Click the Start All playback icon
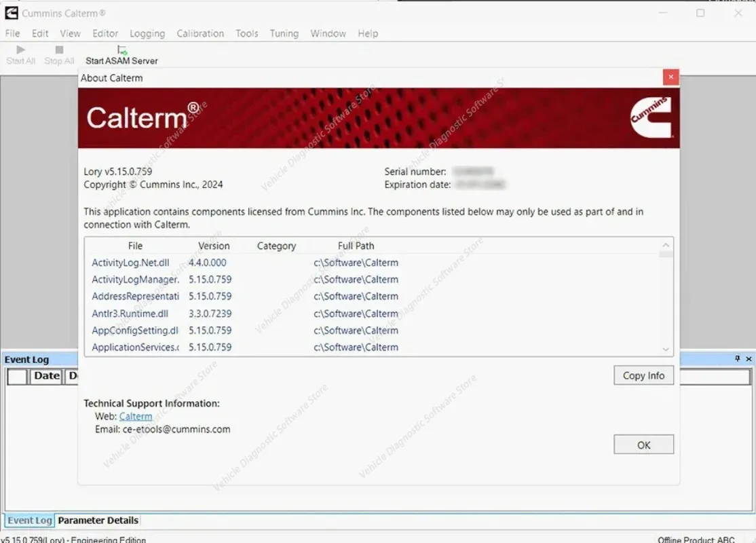 click(20, 49)
